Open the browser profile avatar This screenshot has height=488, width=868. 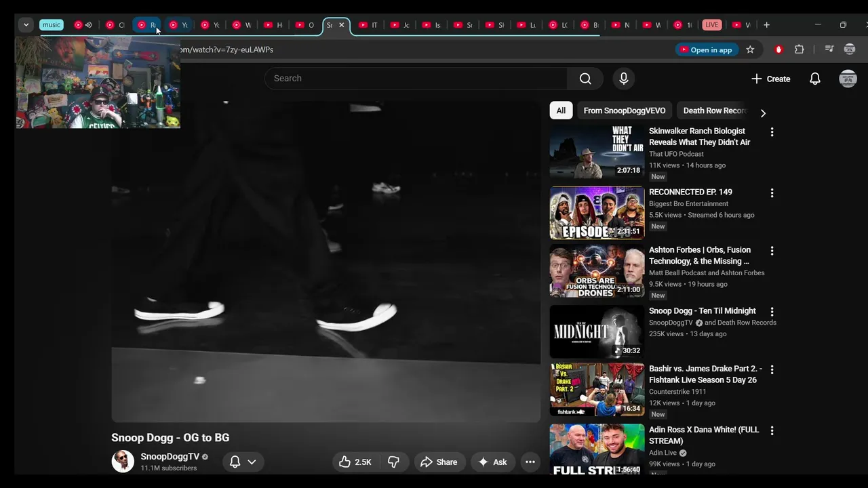pos(850,49)
